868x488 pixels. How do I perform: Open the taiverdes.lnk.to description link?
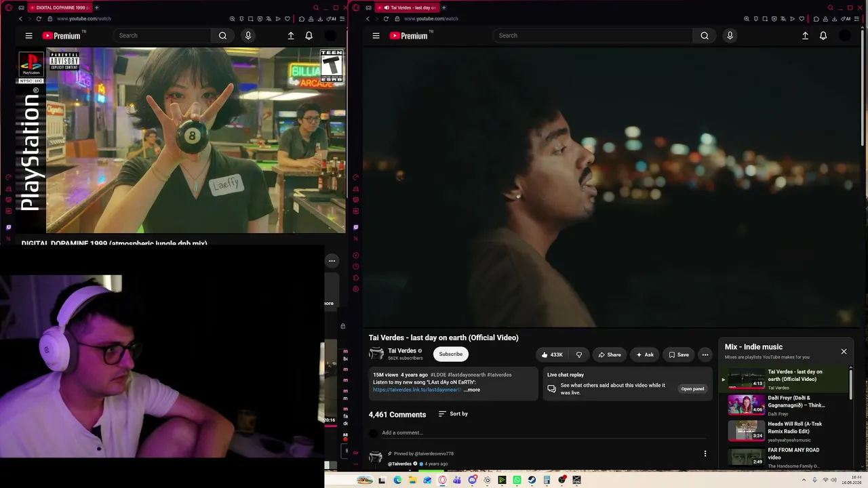click(x=417, y=390)
